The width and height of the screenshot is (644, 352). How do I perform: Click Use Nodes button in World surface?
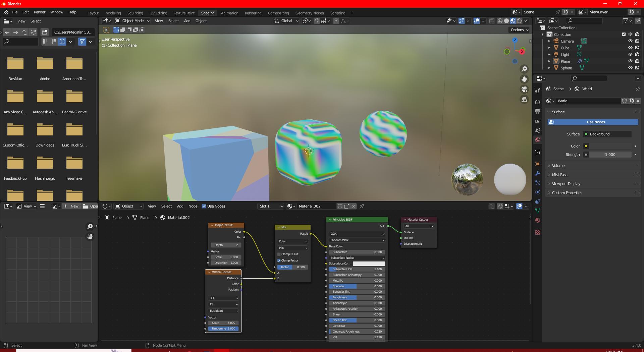pyautogui.click(x=593, y=122)
